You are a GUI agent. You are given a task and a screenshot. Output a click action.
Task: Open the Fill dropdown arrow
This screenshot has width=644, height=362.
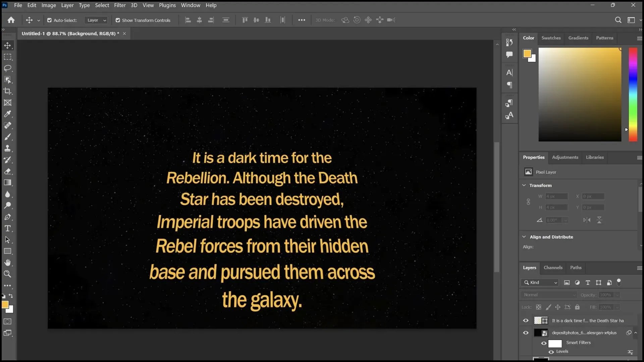point(617,307)
